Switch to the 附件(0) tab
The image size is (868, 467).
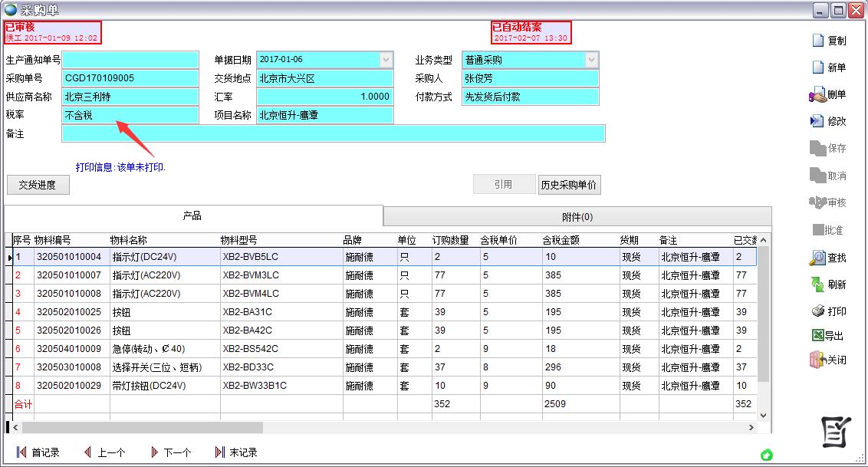[x=577, y=217]
